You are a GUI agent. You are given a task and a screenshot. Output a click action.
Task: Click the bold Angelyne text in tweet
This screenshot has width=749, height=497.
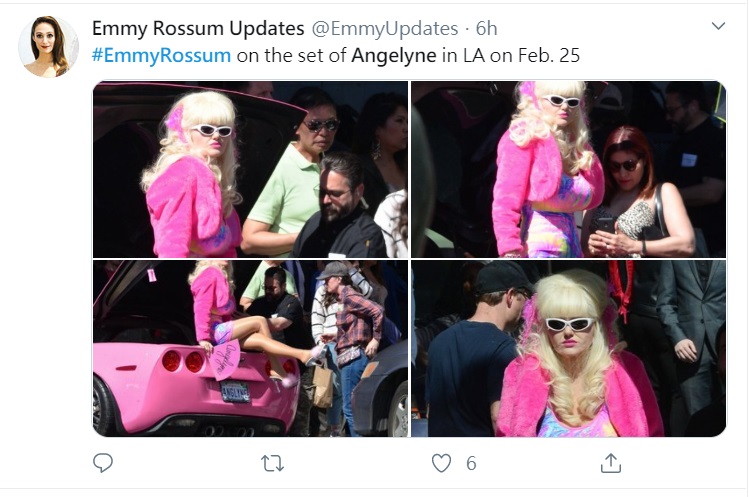pyautogui.click(x=394, y=55)
